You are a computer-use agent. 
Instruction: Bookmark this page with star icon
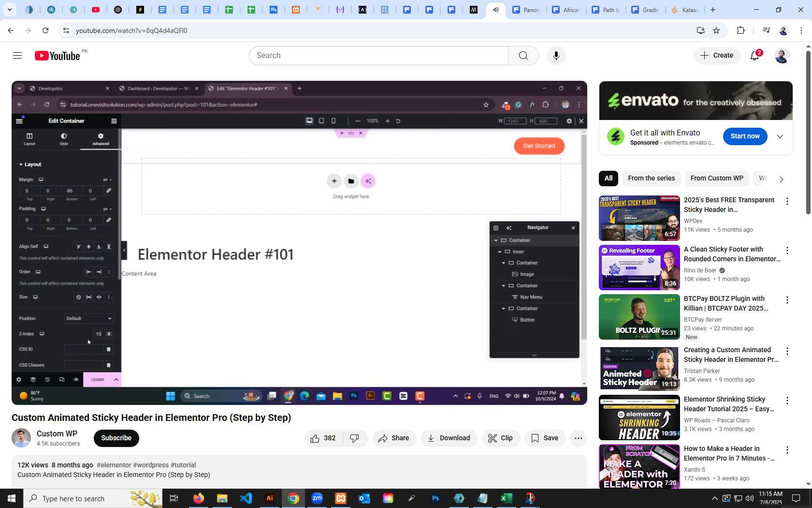click(716, 30)
